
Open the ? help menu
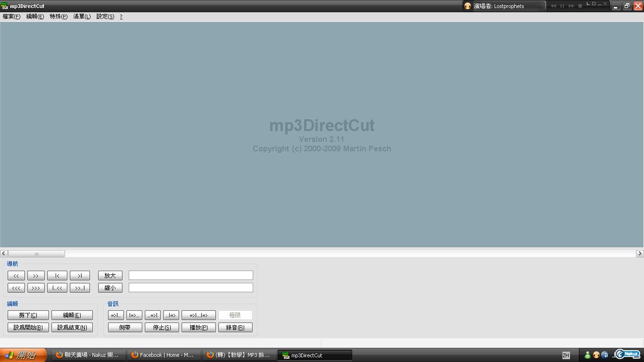(x=121, y=16)
